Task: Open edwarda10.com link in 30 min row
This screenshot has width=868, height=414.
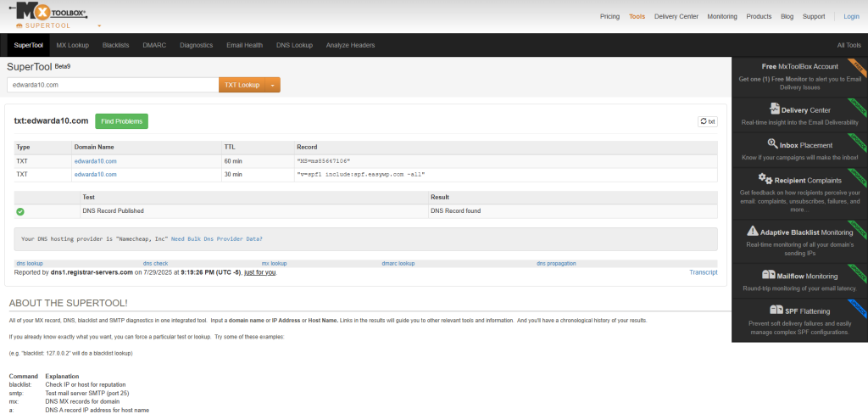Action: click(x=95, y=175)
